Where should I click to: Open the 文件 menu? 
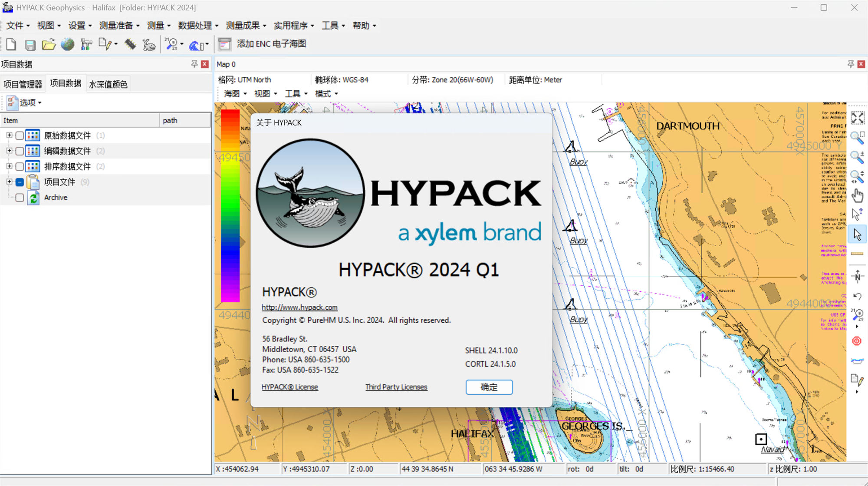coord(18,26)
